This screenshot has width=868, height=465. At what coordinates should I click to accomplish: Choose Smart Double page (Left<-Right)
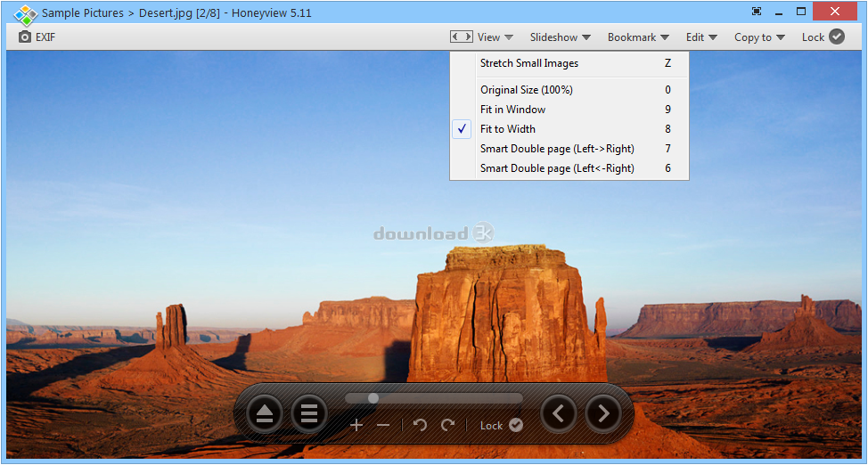click(x=569, y=168)
